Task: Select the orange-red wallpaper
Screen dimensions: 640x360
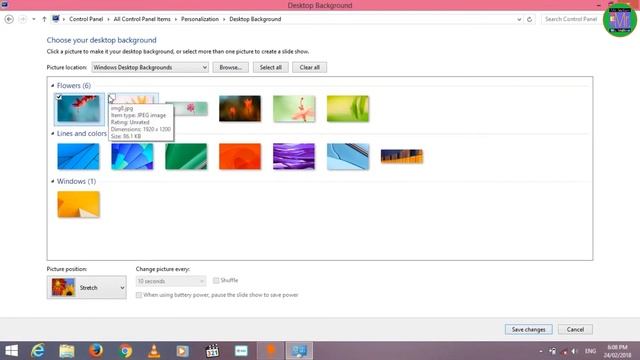Action: pyautogui.click(x=240, y=156)
